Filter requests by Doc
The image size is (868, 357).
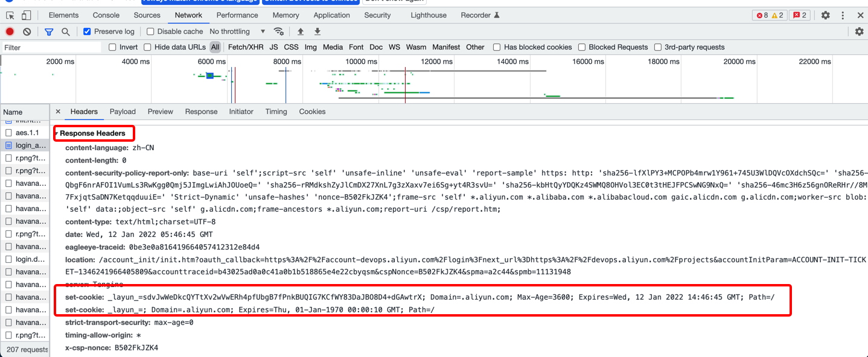pos(376,47)
